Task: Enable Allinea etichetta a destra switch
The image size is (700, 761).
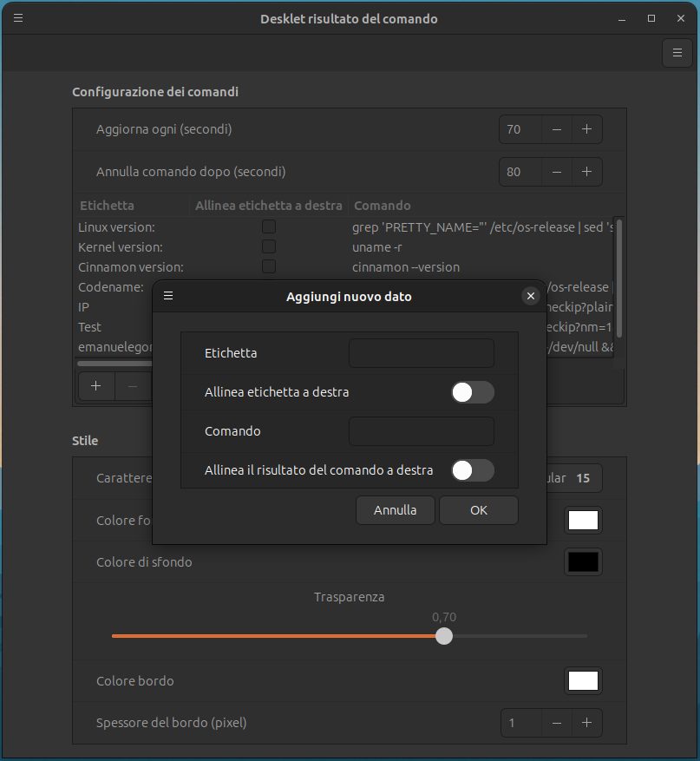Action: click(472, 392)
